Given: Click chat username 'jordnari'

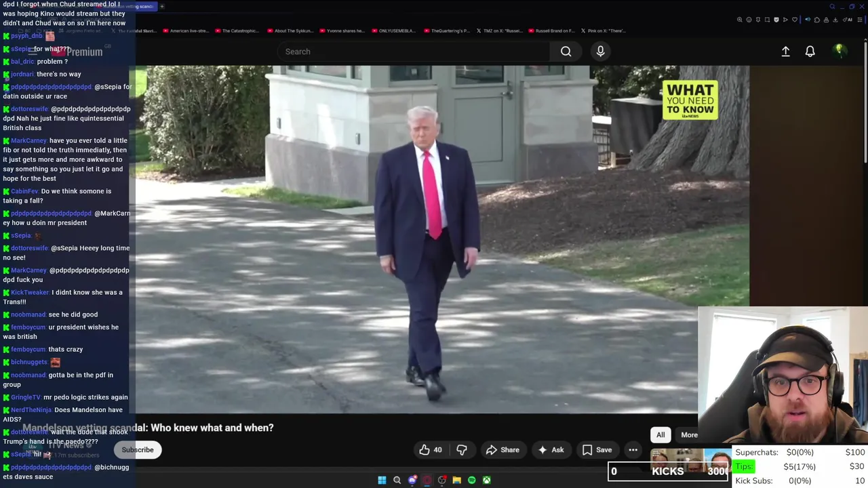Looking at the screenshot, I should click(x=22, y=74).
